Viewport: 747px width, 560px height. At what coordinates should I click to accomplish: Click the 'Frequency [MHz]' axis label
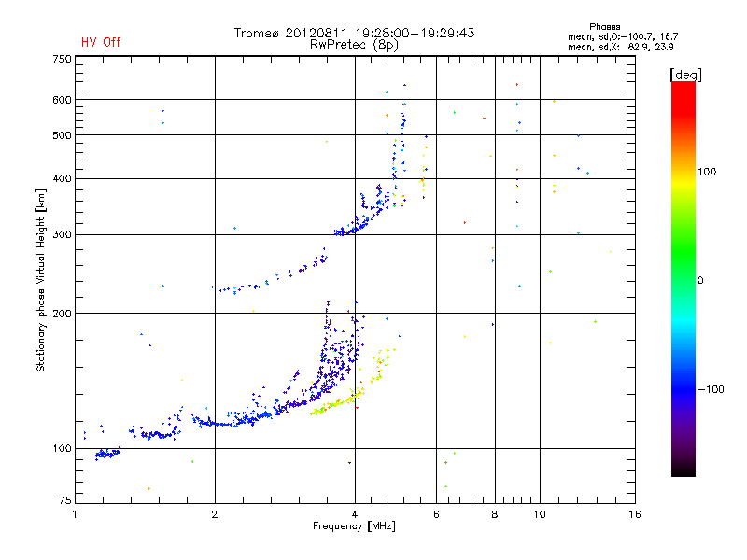pos(354,526)
